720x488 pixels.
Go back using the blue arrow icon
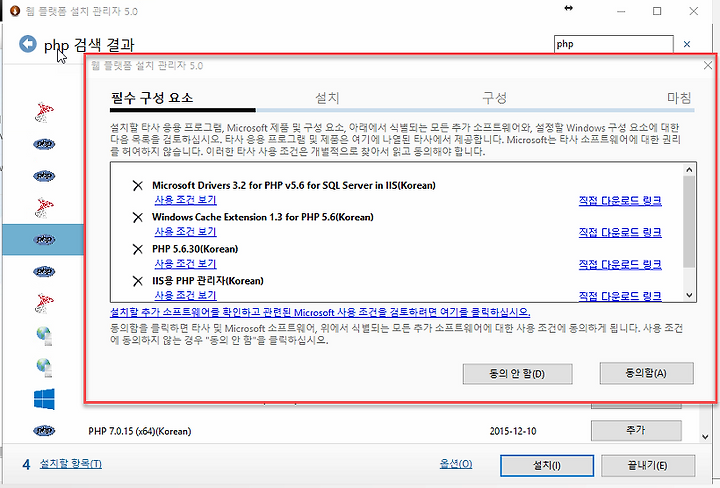tap(28, 44)
